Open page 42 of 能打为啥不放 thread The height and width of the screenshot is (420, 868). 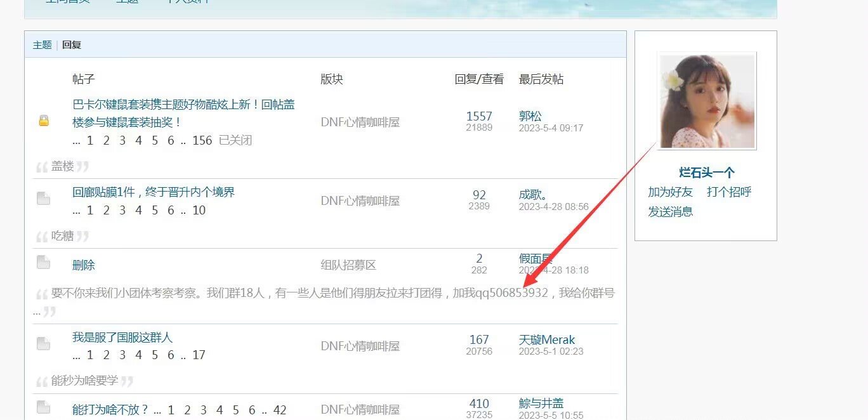pyautogui.click(x=280, y=410)
